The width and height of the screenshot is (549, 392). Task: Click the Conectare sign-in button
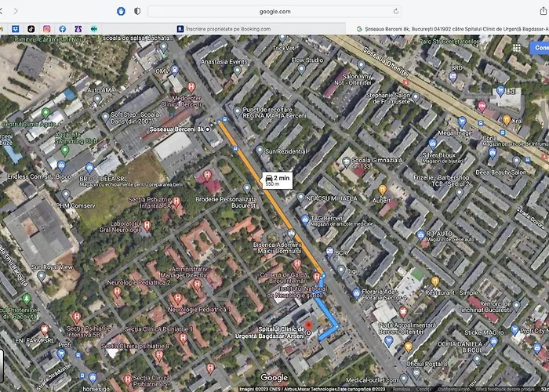(x=540, y=47)
